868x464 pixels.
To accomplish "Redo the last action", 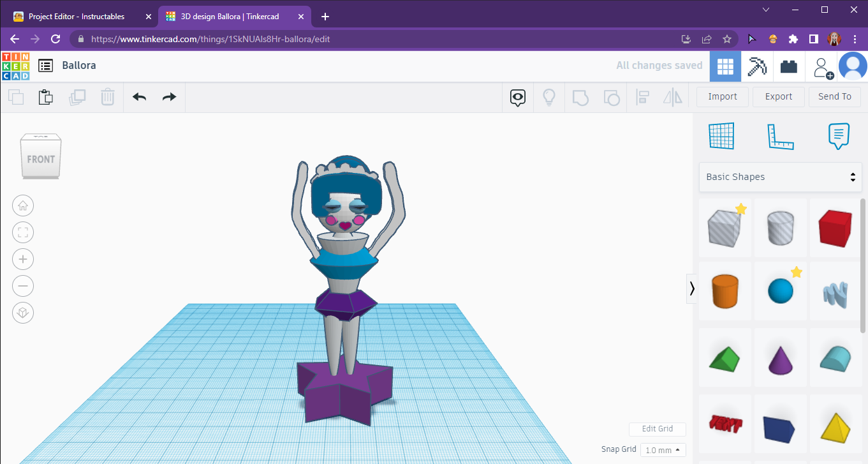I will pyautogui.click(x=169, y=97).
